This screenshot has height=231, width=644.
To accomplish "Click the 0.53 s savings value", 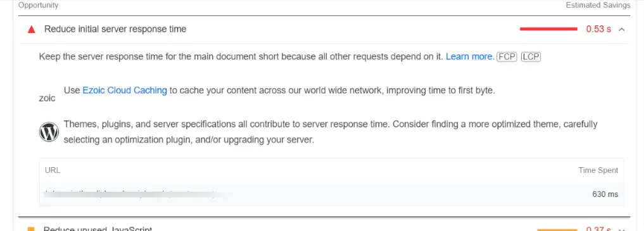I will 598,29.
